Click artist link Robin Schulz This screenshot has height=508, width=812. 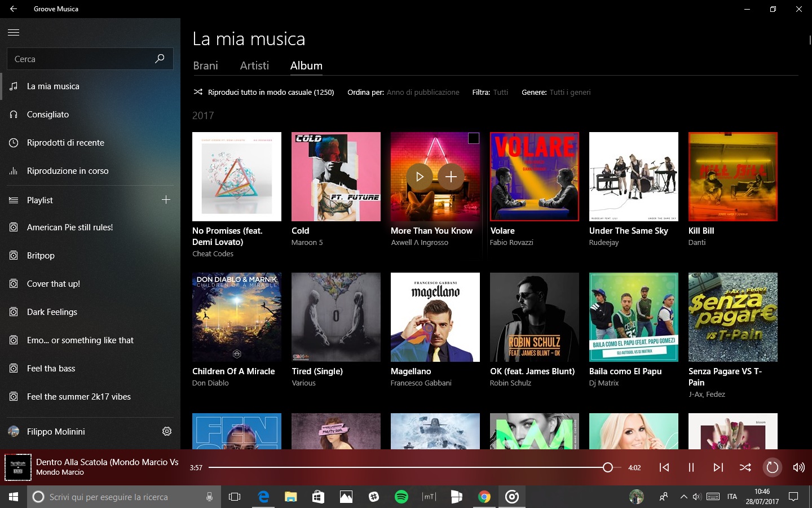pos(510,383)
